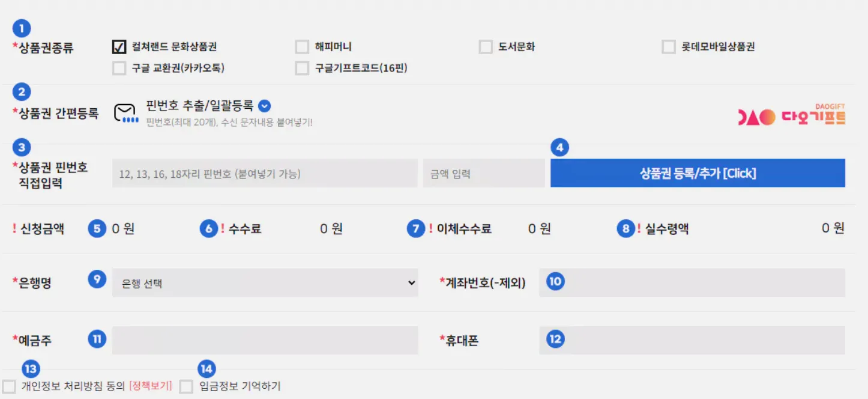Tick the 롯데모바일상품권 checkbox
The height and width of the screenshot is (399, 868).
(668, 47)
